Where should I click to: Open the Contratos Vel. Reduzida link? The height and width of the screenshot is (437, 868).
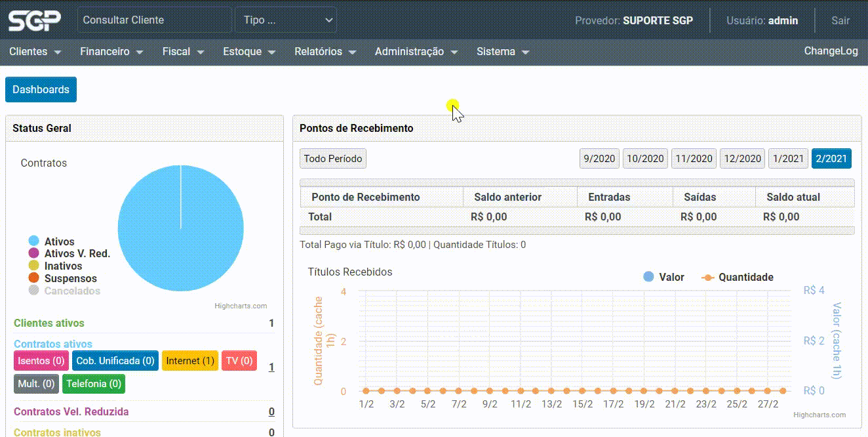pyautogui.click(x=71, y=412)
